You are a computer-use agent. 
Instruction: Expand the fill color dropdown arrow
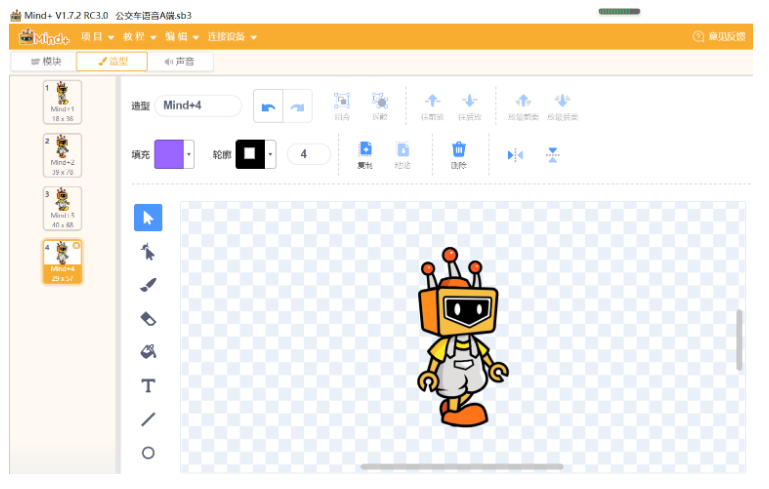pyautogui.click(x=189, y=154)
